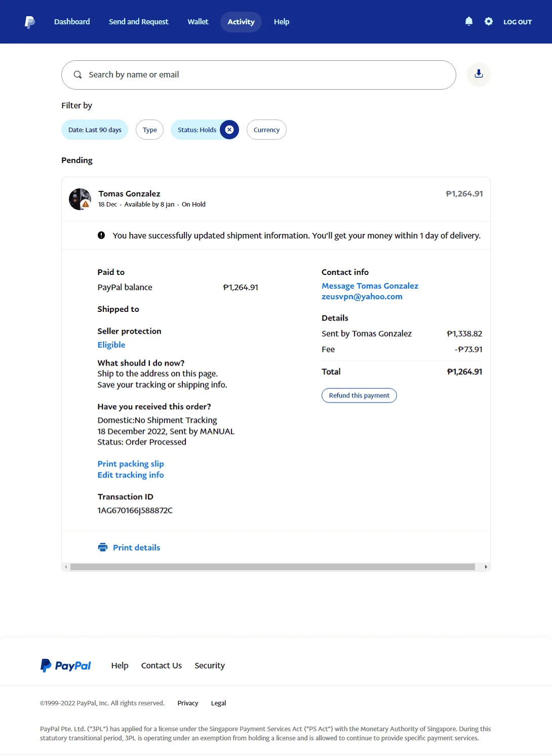Open Help in the footer

[x=120, y=665]
